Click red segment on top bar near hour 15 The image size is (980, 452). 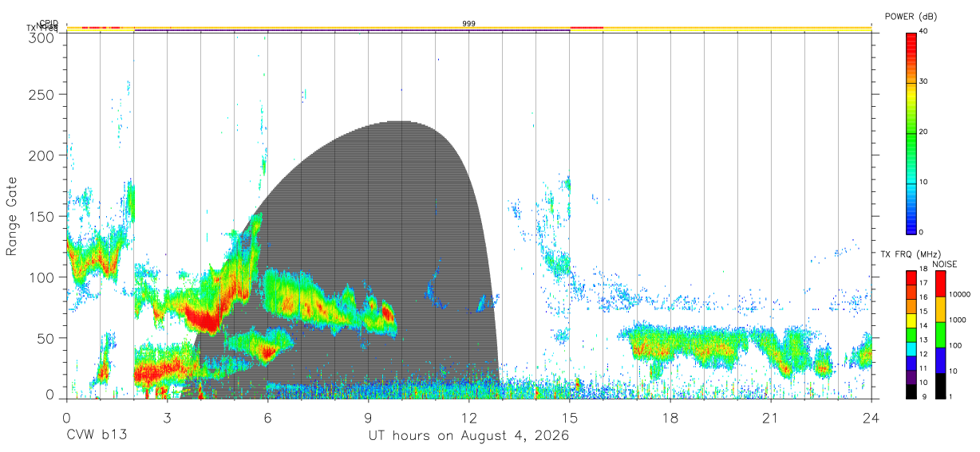click(x=587, y=27)
